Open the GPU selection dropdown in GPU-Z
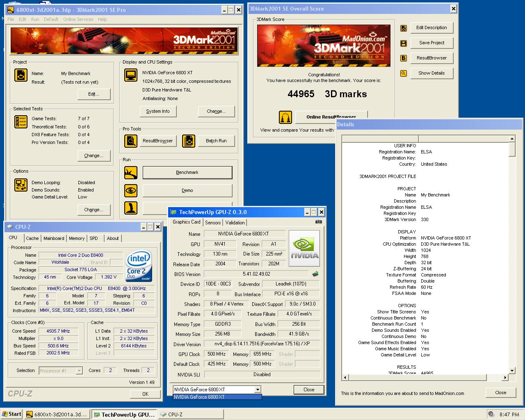The image size is (525, 420). click(258, 390)
